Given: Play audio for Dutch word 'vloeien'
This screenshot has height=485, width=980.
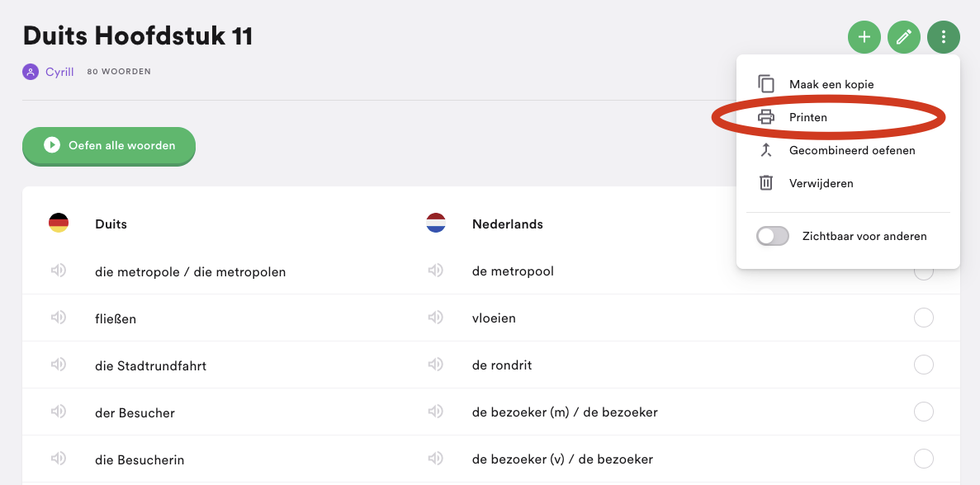Looking at the screenshot, I should pos(436,318).
